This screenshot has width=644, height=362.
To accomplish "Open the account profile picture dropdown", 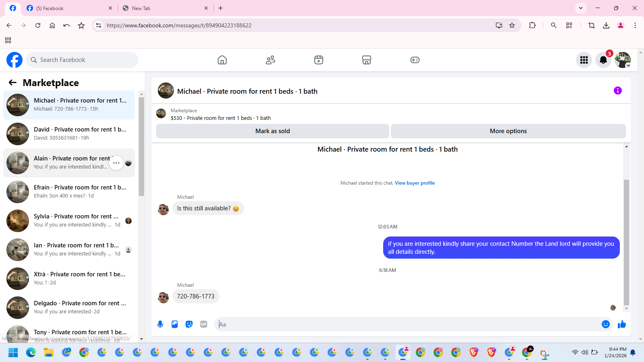I will tap(623, 60).
